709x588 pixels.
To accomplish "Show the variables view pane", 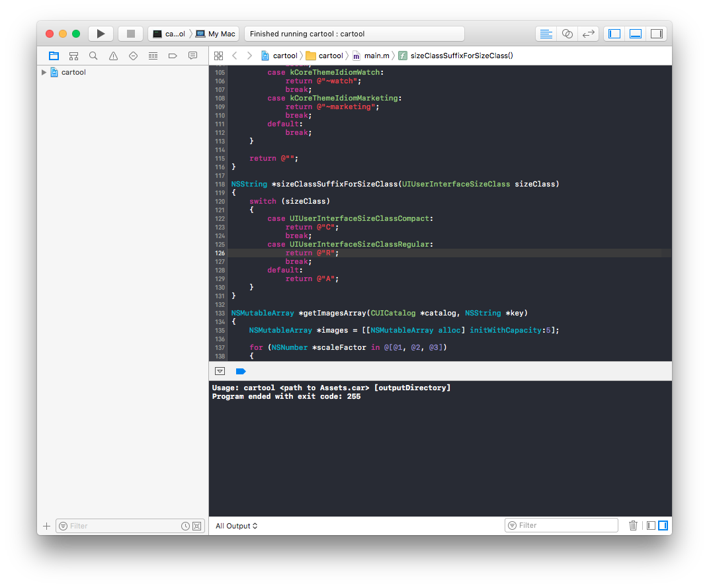I will pos(651,526).
